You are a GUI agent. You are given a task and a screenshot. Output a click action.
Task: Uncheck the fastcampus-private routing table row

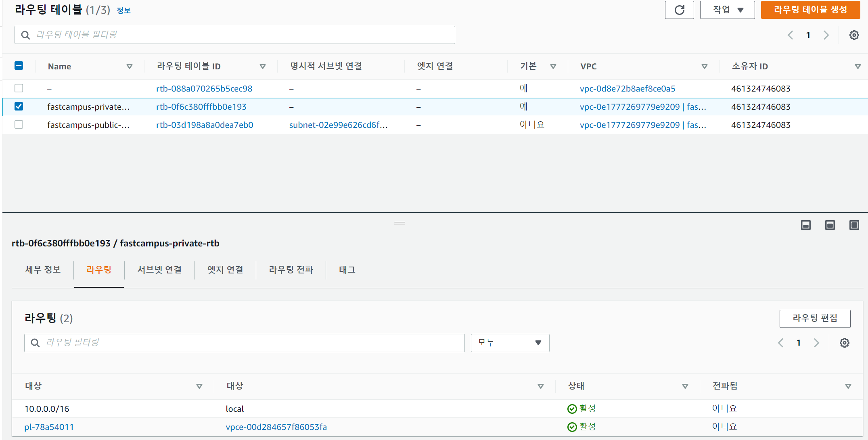click(19, 106)
